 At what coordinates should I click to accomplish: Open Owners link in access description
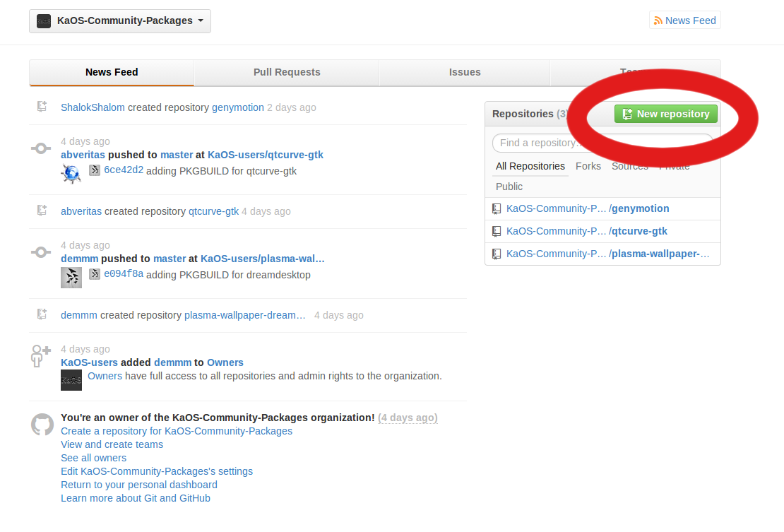click(x=105, y=376)
